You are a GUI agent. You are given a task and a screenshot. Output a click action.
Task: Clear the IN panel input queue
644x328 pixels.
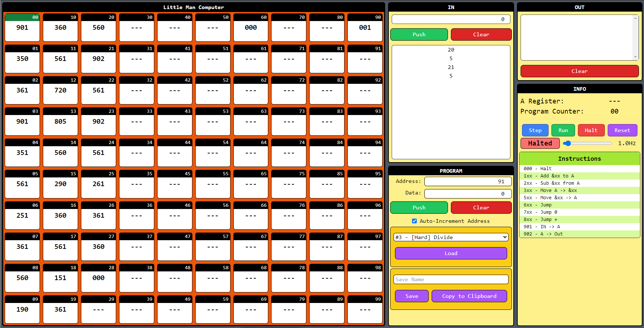point(481,34)
